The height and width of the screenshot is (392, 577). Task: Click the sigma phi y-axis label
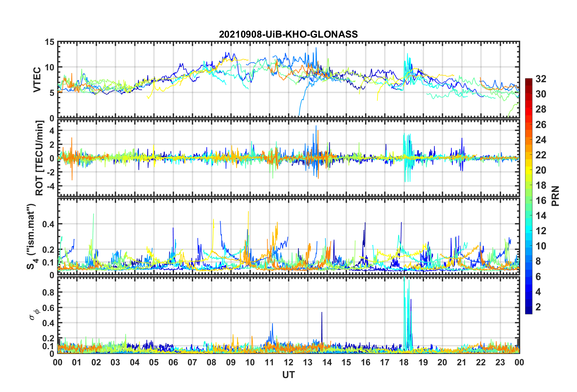coord(34,314)
